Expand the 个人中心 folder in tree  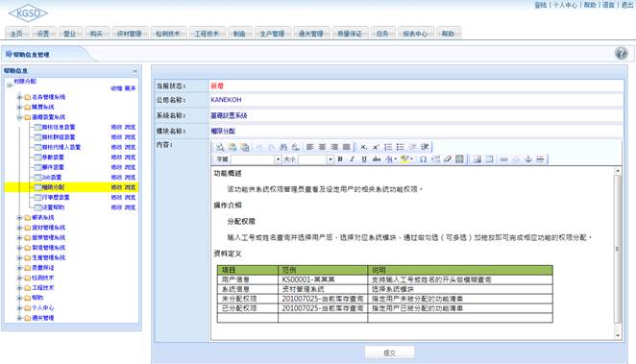tap(19, 308)
